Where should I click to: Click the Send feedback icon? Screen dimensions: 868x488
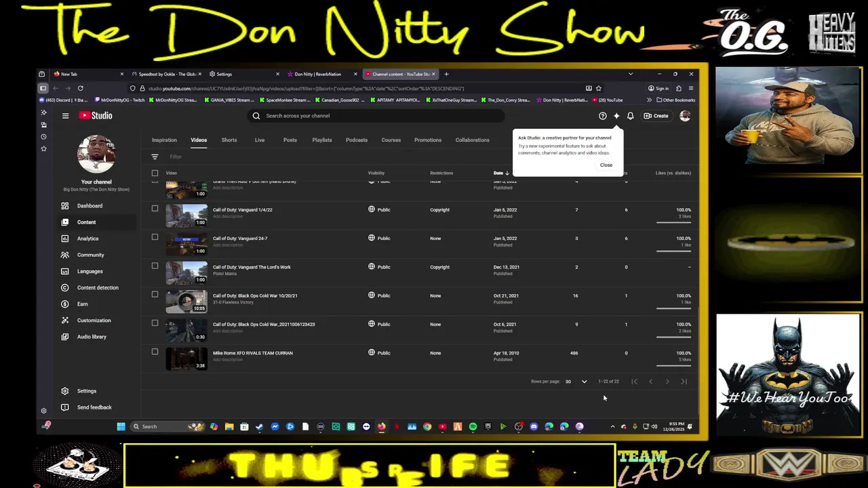click(65, 407)
